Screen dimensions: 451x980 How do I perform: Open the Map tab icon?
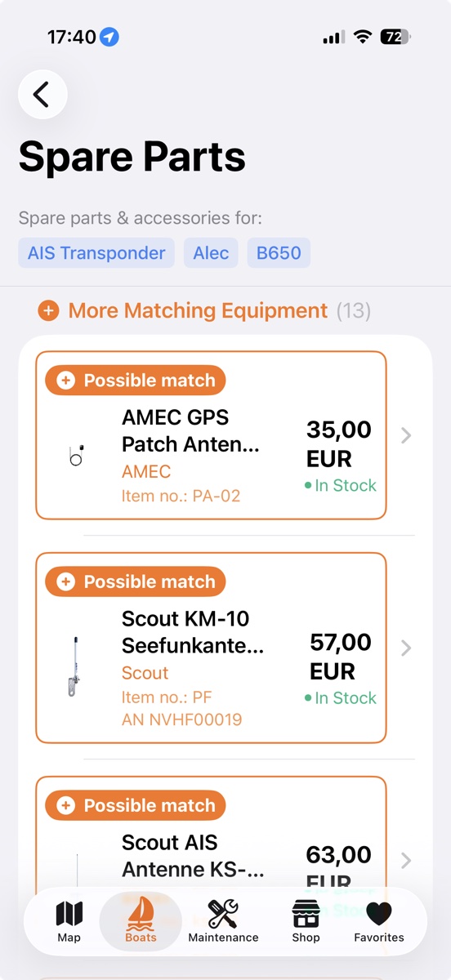coord(69,913)
